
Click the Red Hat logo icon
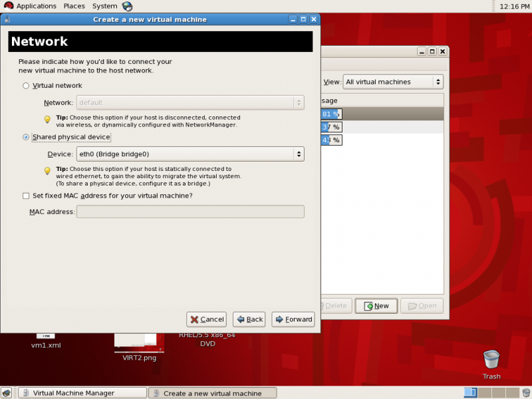9,6
